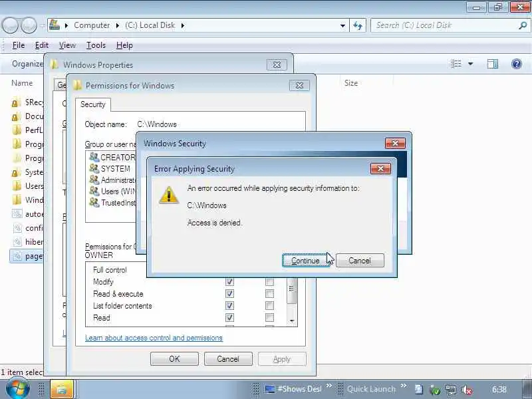Image resolution: width=532 pixels, height=399 pixels.
Task: Click the permissions list scroll down arrow
Action: [292, 321]
